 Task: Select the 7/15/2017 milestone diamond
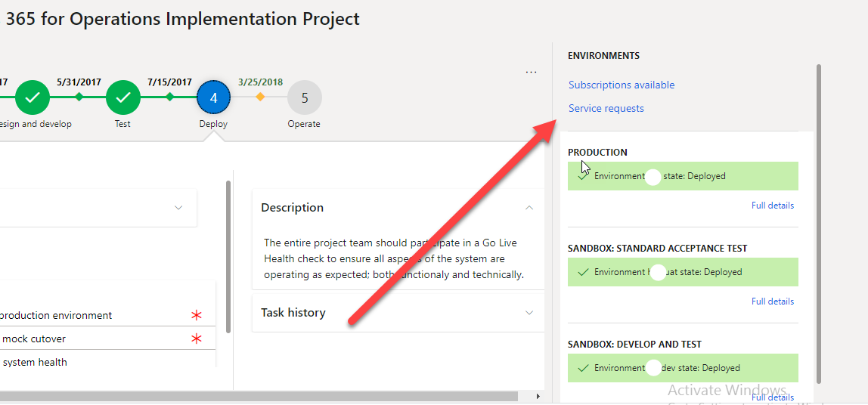170,97
